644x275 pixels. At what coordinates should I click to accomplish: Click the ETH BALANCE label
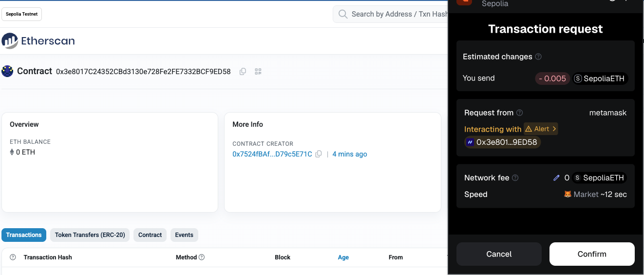pos(30,142)
